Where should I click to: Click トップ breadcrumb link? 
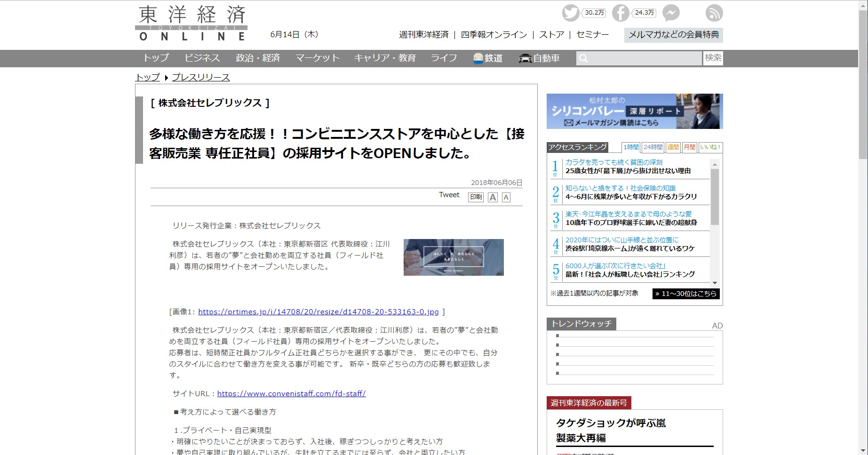pos(148,77)
